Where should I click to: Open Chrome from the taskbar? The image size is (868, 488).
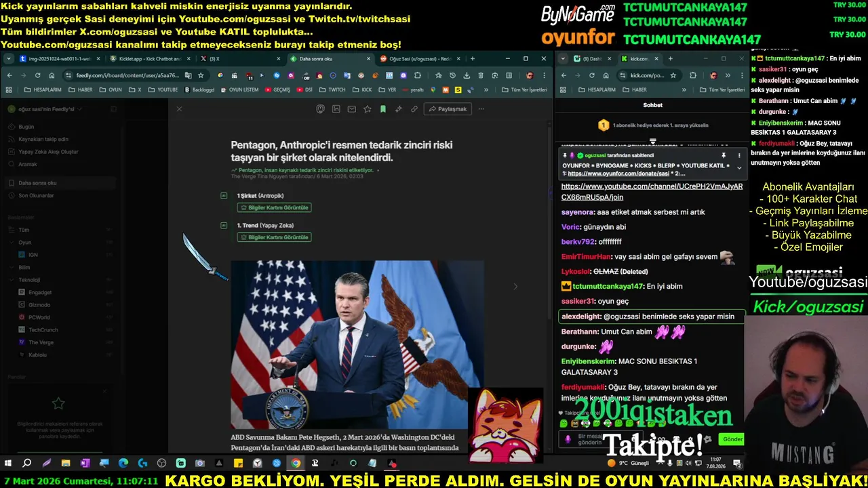pyautogui.click(x=296, y=464)
